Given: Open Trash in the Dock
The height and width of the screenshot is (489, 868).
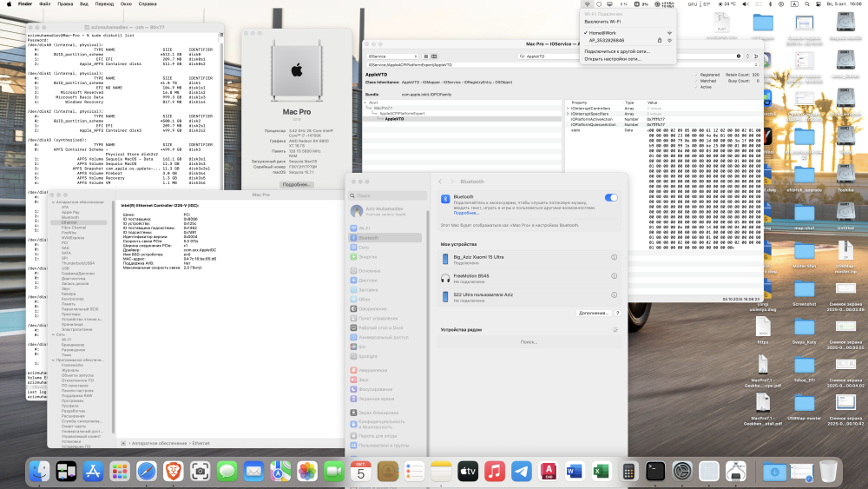Looking at the screenshot, I should pos(829,472).
